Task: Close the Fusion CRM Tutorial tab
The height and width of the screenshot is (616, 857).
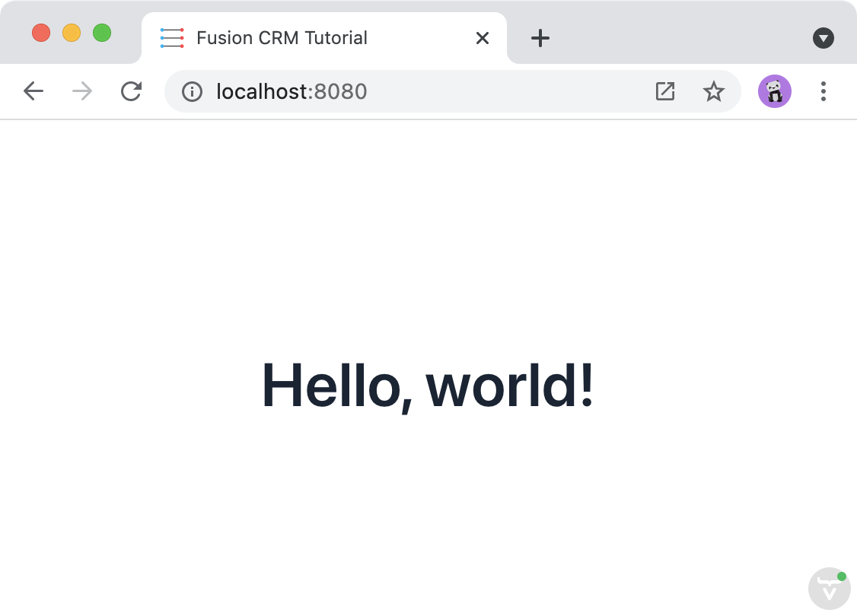Action: pos(482,37)
